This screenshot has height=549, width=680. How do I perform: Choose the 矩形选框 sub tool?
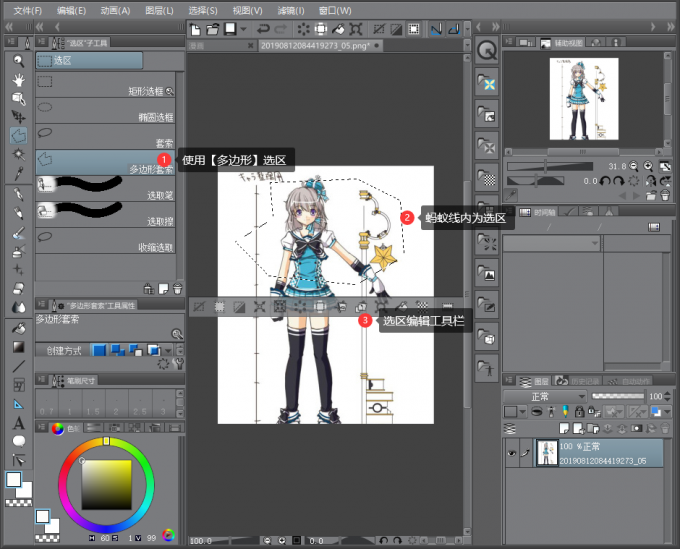(x=105, y=85)
